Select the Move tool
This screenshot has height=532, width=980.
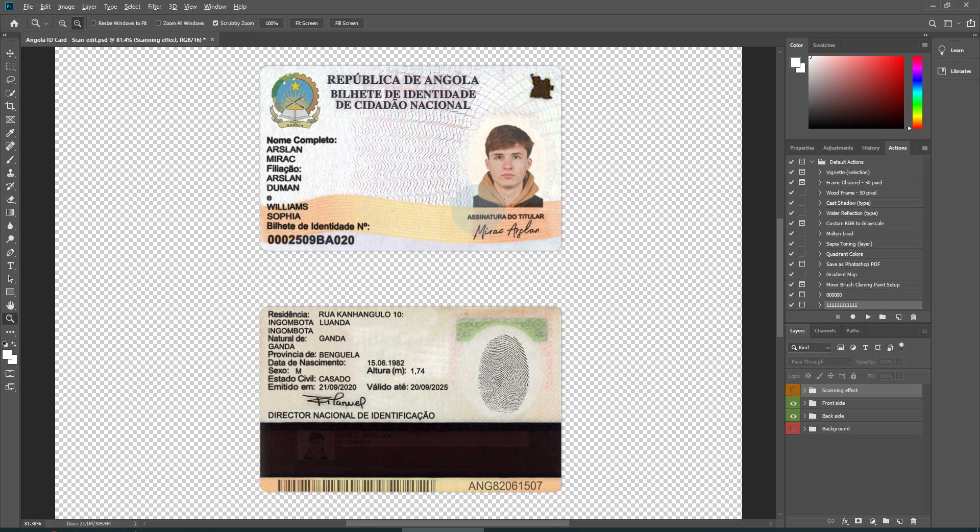10,54
